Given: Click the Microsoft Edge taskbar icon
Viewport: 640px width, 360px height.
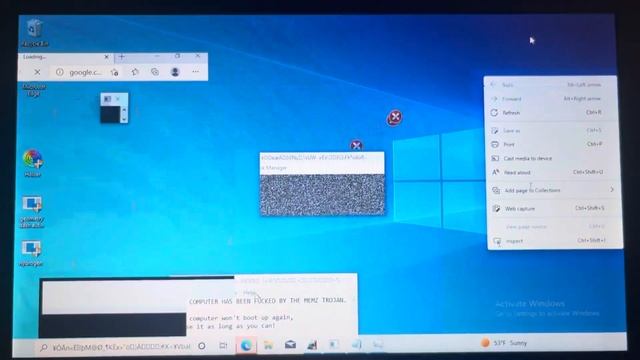Looking at the screenshot, I should coord(246,345).
